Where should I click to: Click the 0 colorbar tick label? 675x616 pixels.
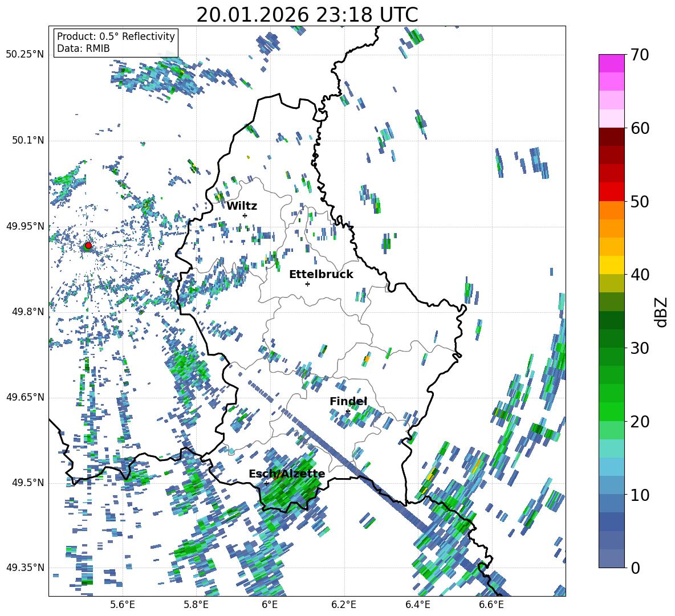click(635, 568)
